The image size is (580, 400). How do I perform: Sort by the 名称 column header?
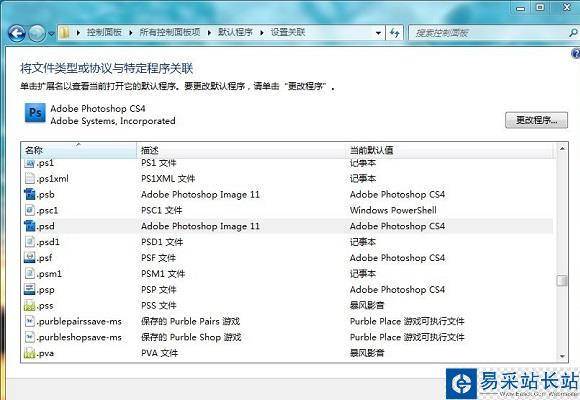pyautogui.click(x=78, y=150)
